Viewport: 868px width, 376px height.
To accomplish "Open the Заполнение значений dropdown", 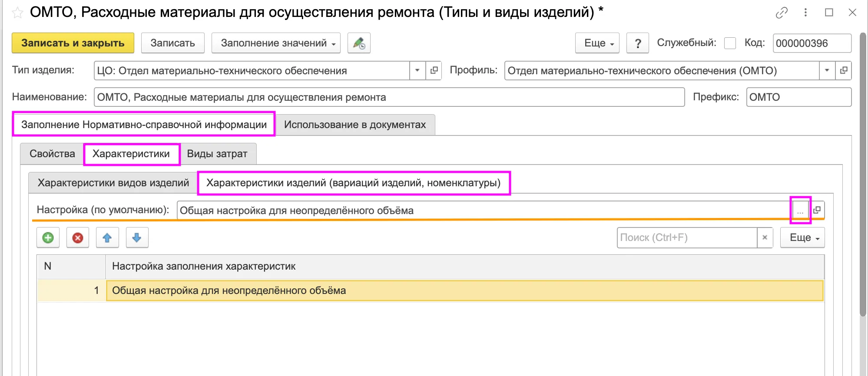I will coord(276,43).
